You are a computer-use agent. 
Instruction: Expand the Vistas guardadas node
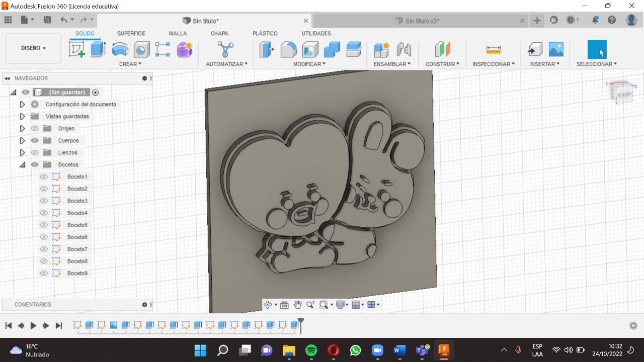(x=22, y=117)
